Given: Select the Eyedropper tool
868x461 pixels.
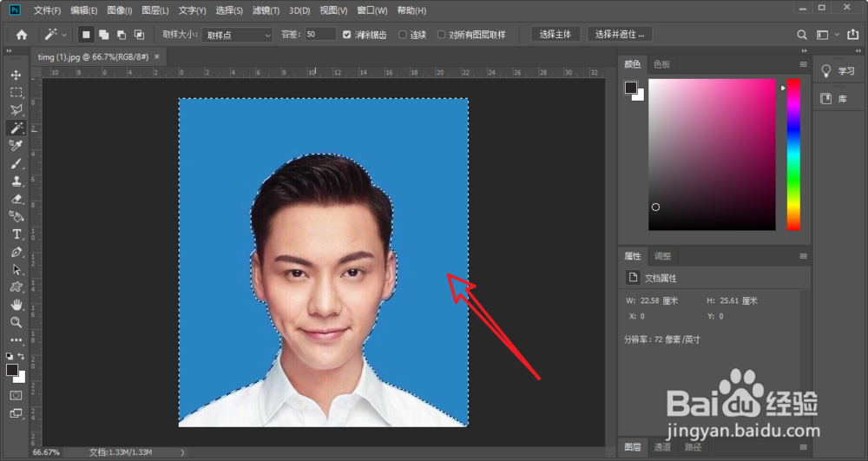Looking at the screenshot, I should [16, 146].
